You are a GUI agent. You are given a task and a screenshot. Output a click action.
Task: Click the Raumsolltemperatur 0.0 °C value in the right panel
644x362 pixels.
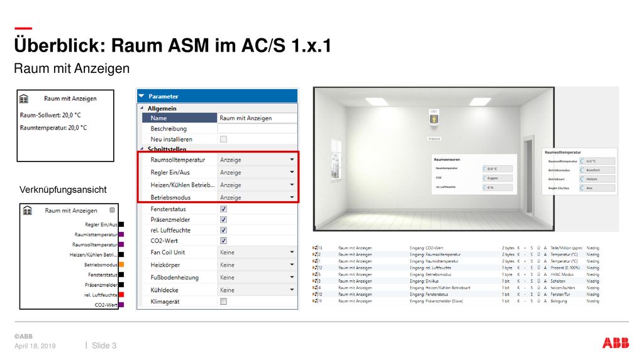click(597, 162)
